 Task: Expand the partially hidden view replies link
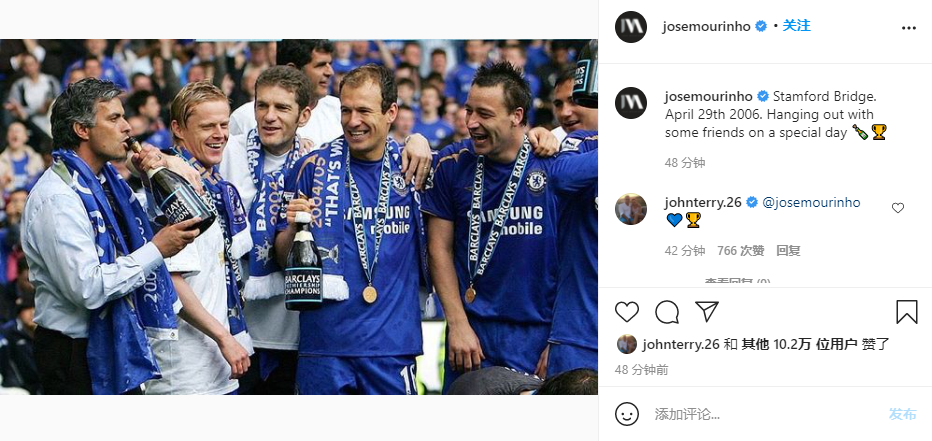click(737, 282)
